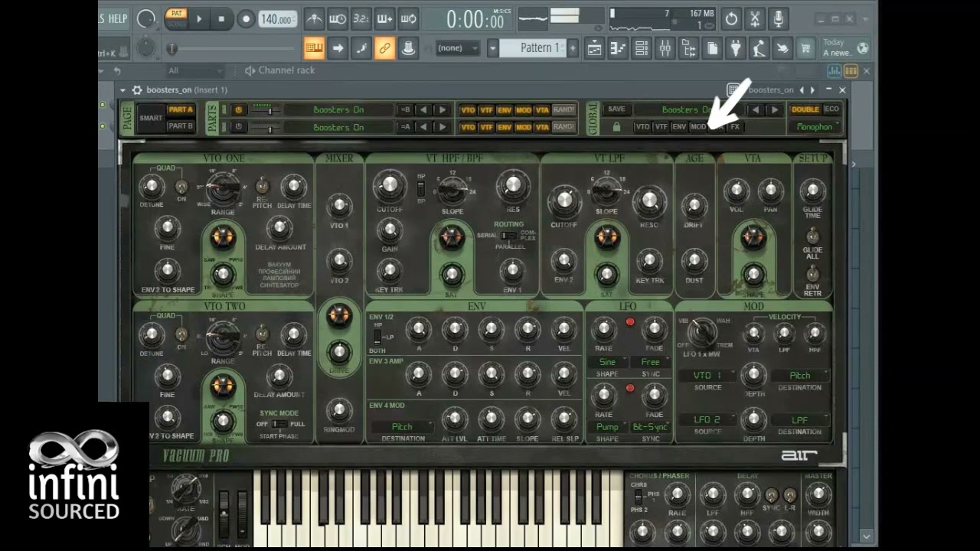The height and width of the screenshot is (551, 980).
Task: Open the plugin picker plug icon
Action: [736, 48]
